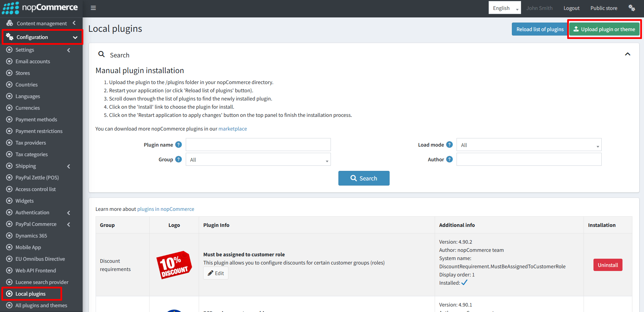The height and width of the screenshot is (312, 644).
Task: Open Payment methods menu item
Action: pyautogui.click(x=36, y=120)
